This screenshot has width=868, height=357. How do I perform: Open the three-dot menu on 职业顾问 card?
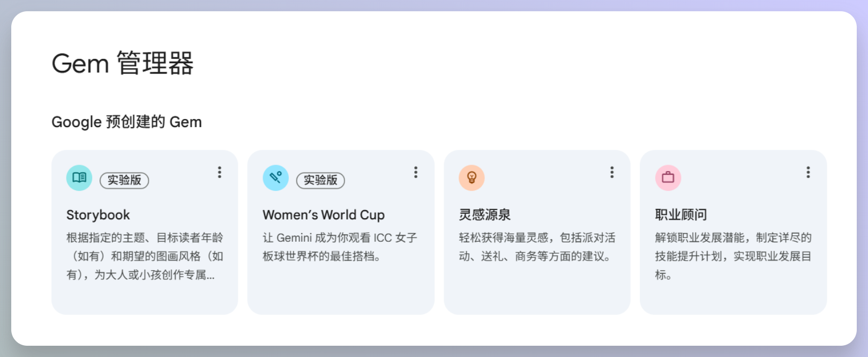pos(808,172)
